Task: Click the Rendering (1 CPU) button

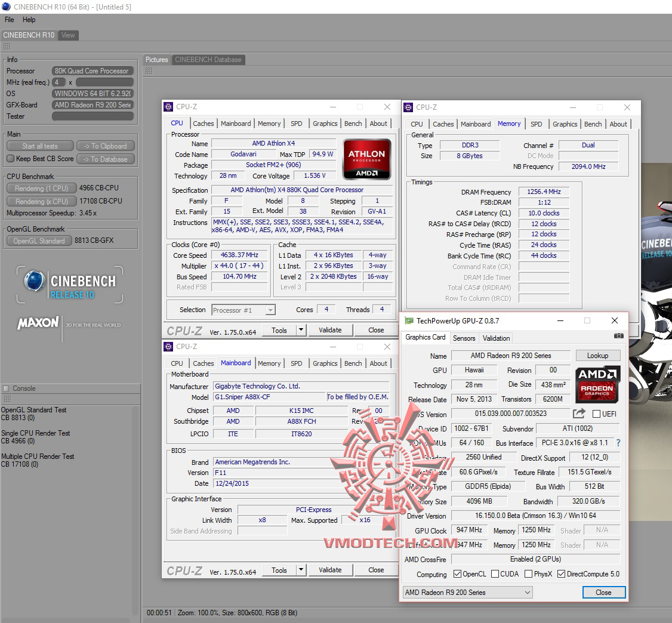Action: (42, 188)
